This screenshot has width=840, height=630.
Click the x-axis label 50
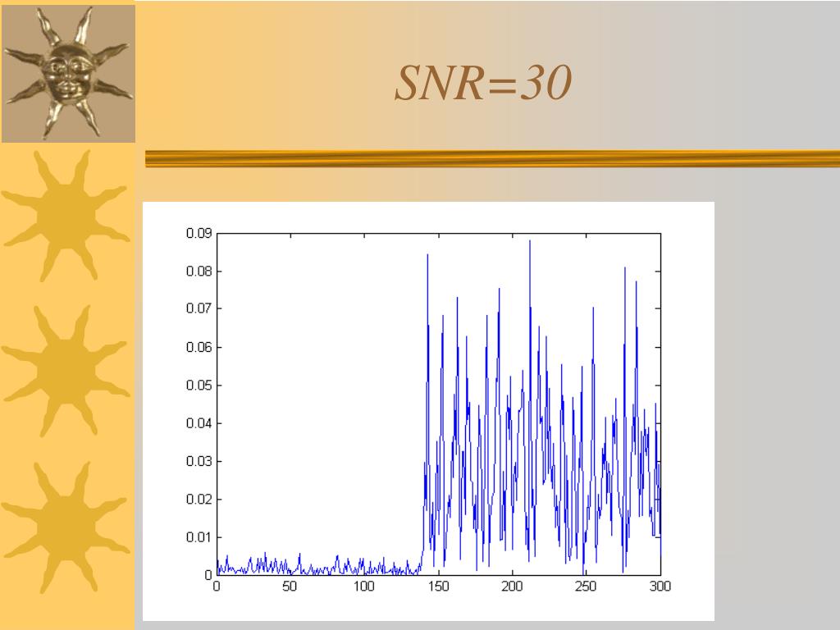pyautogui.click(x=290, y=586)
